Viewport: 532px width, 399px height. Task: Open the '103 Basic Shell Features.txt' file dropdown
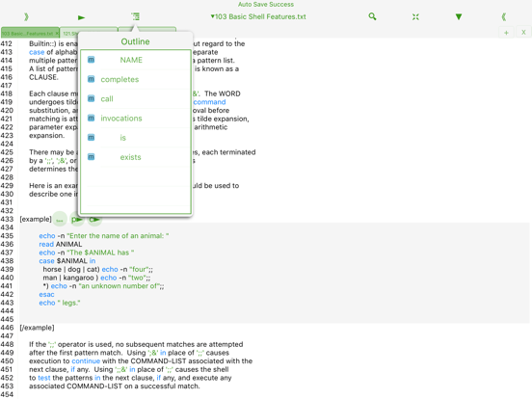(x=258, y=16)
